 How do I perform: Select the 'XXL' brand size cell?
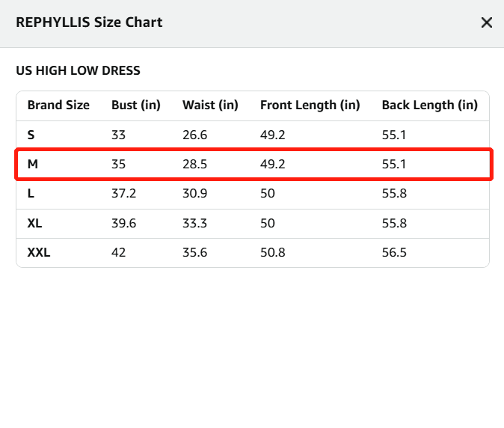pyautogui.click(x=39, y=252)
